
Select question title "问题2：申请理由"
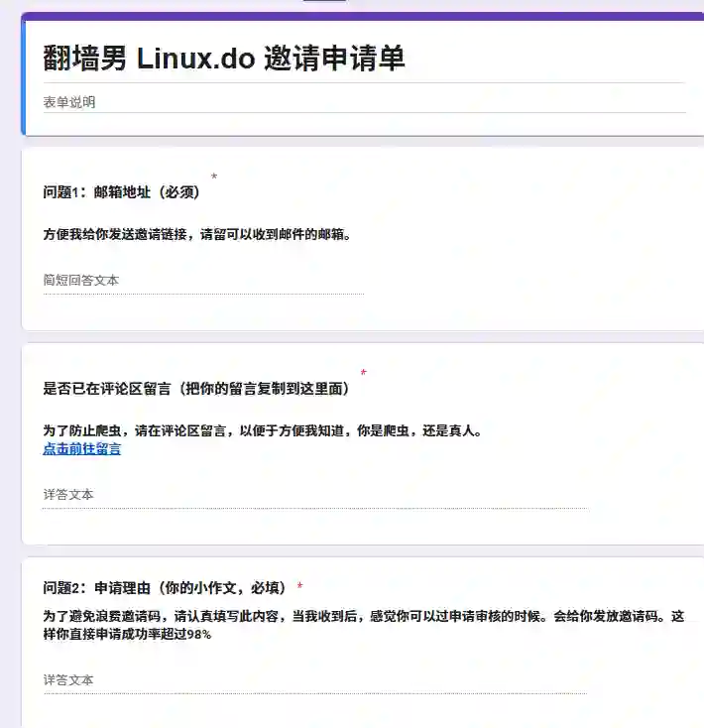point(96,588)
